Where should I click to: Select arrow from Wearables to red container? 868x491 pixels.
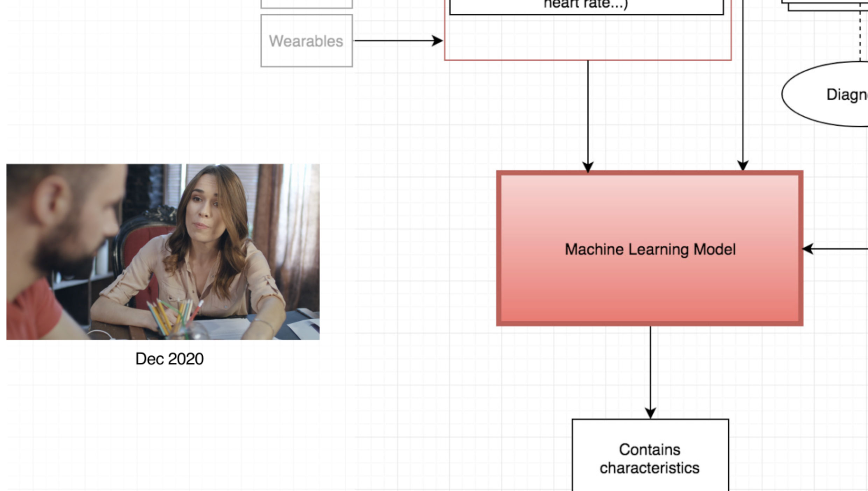392,41
